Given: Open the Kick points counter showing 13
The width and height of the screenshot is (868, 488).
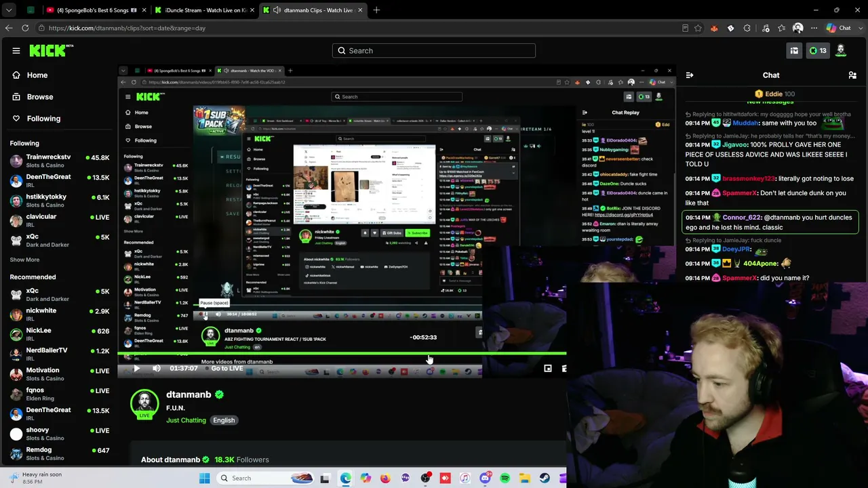Looking at the screenshot, I should click(818, 51).
